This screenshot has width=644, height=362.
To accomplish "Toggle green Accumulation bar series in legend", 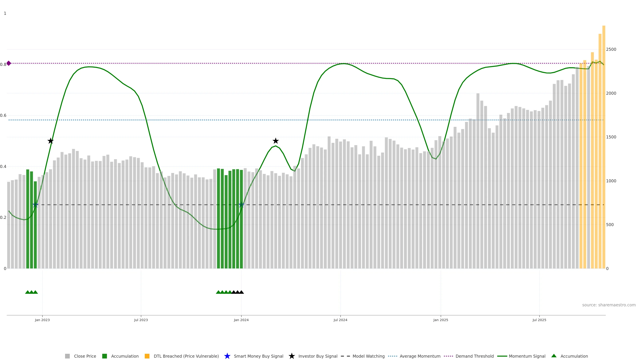I will coord(124,356).
